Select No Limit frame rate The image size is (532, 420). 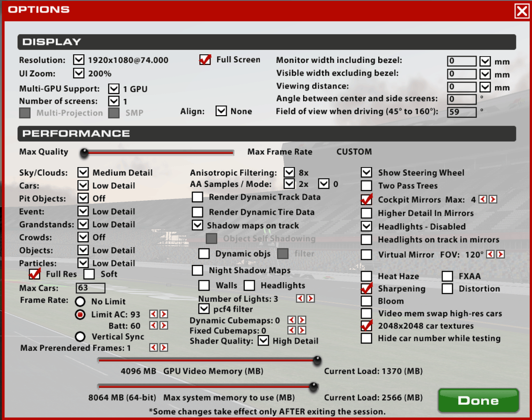point(80,301)
